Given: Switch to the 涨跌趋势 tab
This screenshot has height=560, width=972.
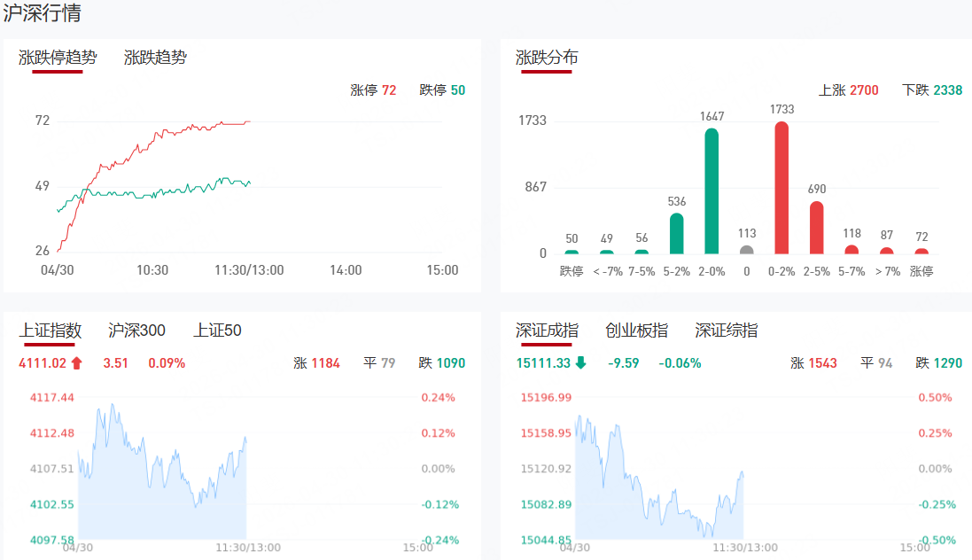Looking at the screenshot, I should (x=155, y=58).
